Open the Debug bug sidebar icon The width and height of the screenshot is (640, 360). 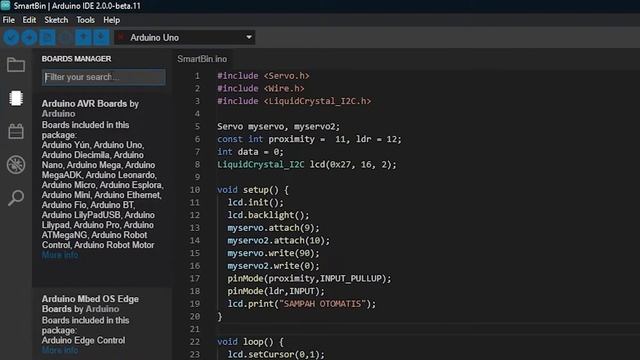pyautogui.click(x=16, y=165)
